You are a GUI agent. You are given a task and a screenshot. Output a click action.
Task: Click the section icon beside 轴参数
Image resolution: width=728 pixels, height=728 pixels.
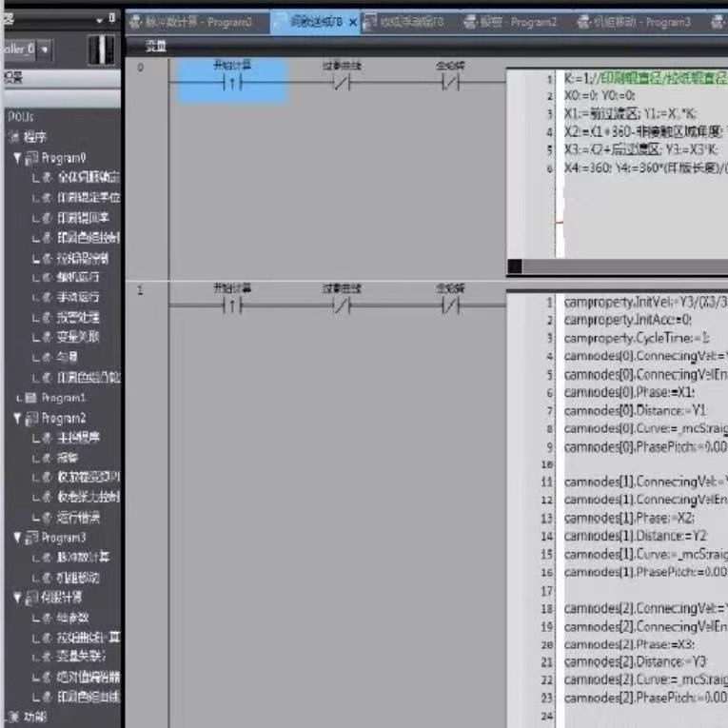[x=48, y=618]
